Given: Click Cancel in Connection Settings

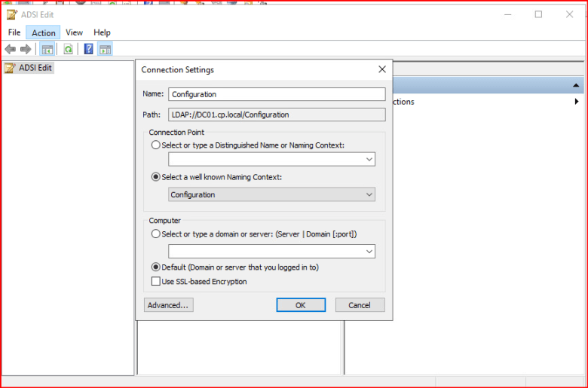Looking at the screenshot, I should point(360,305).
